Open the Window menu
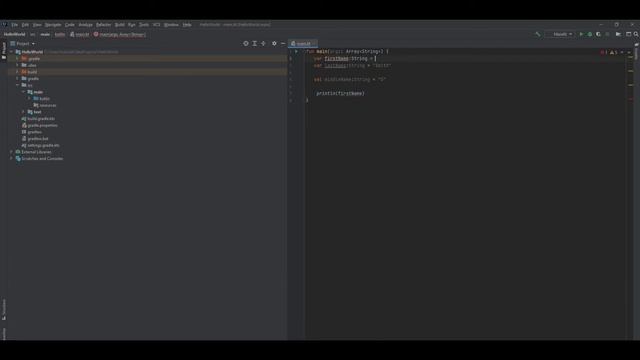Viewport: 640px width, 360px height. tap(171, 25)
